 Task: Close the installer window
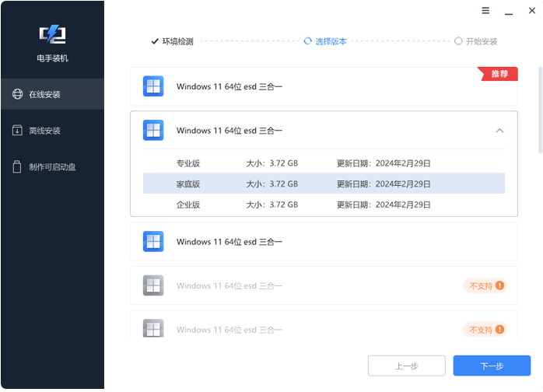[x=532, y=11]
